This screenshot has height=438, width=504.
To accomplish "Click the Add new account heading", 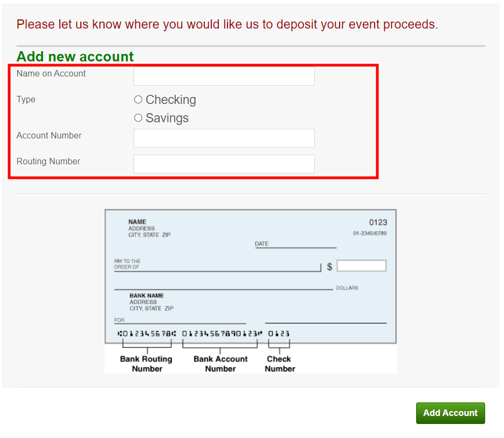I will (x=75, y=57).
